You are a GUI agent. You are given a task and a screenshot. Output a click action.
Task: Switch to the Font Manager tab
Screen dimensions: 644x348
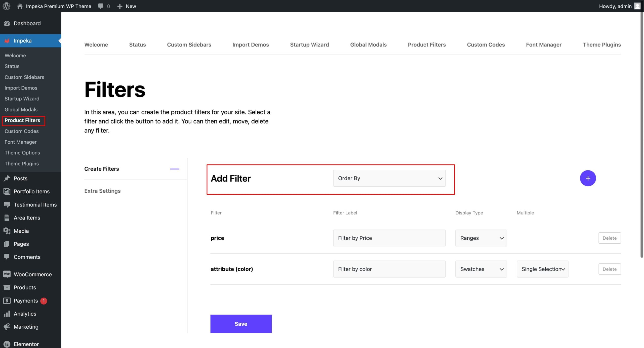pyautogui.click(x=543, y=45)
